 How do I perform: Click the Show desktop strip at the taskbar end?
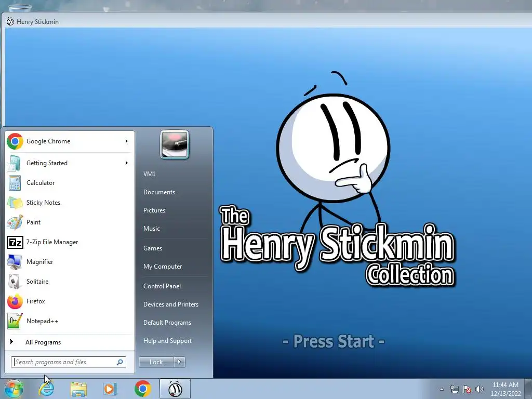(528, 389)
